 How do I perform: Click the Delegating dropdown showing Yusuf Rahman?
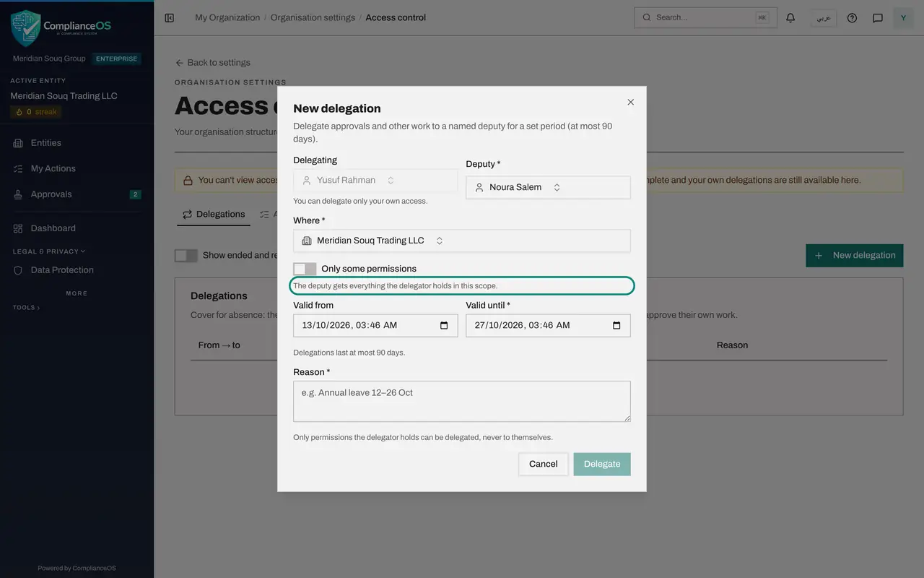375,181
